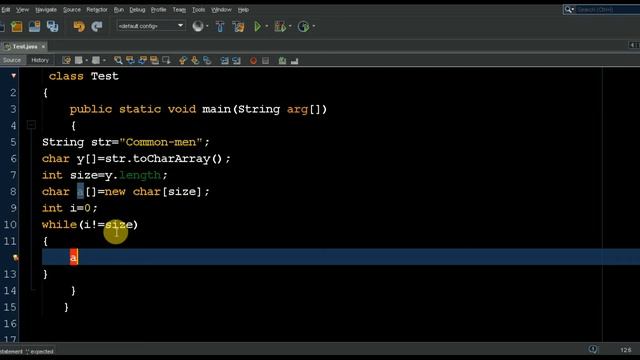Open the Window menu
The width and height of the screenshot is (640, 360).
pyautogui.click(x=221, y=9)
